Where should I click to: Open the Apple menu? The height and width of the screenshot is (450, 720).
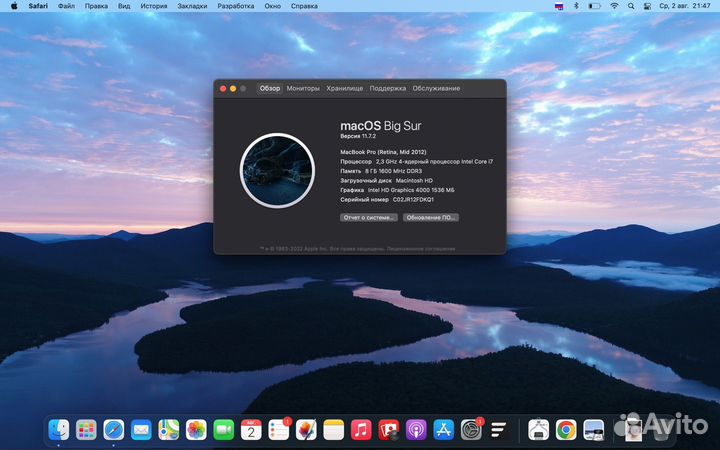14,6
